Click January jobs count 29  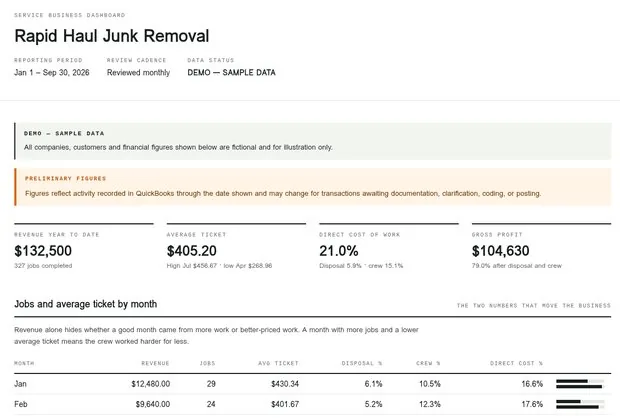tap(211, 384)
